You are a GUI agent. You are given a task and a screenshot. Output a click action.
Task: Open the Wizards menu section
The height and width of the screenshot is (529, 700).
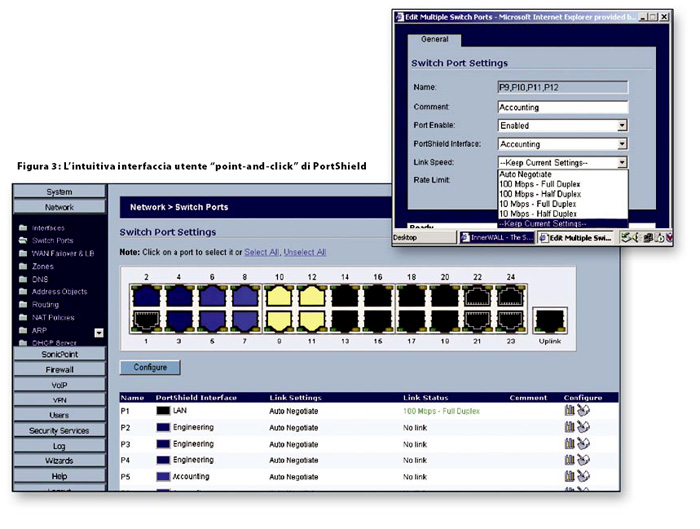point(59,461)
